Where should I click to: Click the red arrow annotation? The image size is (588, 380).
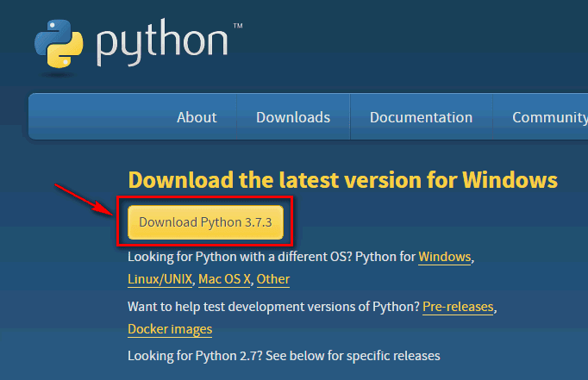click(84, 199)
